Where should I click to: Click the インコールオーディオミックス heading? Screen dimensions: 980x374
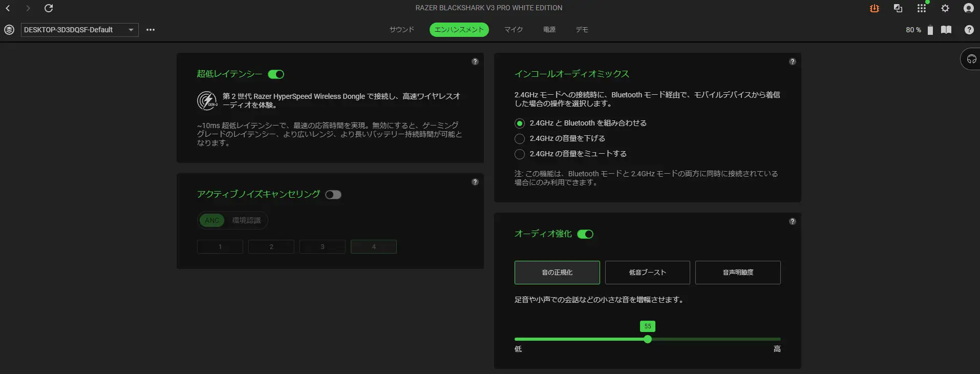[x=572, y=74]
